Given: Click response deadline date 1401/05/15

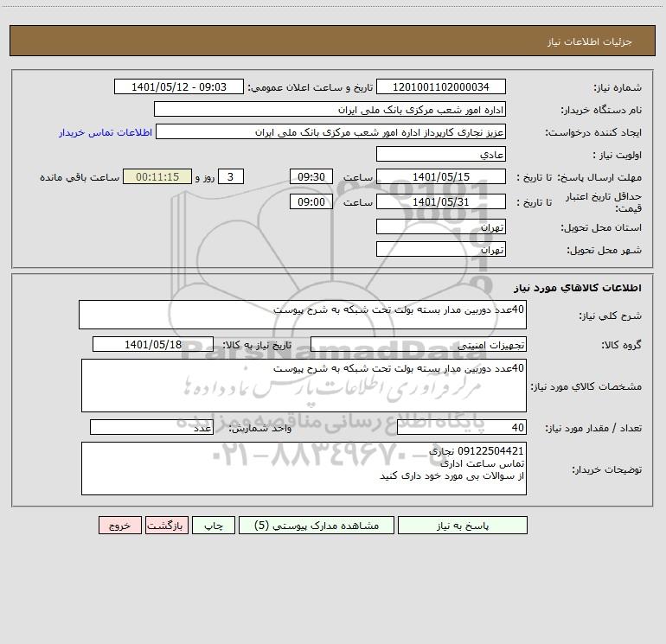Looking at the screenshot, I should point(441,176).
